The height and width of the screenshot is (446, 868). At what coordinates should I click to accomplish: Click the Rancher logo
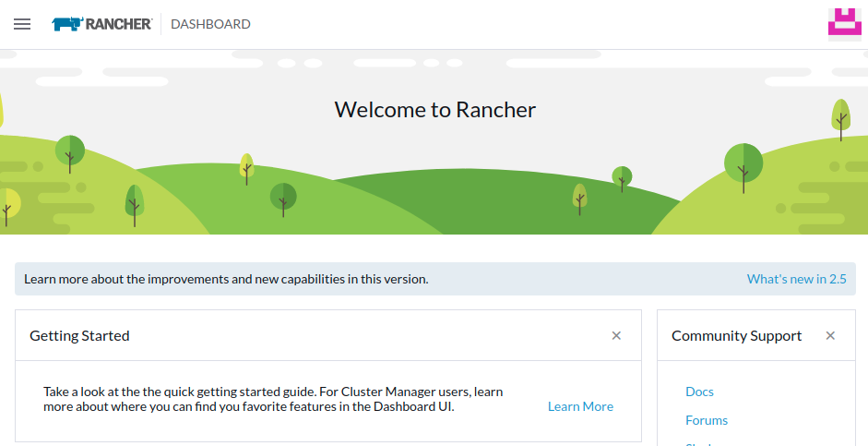[x=101, y=24]
